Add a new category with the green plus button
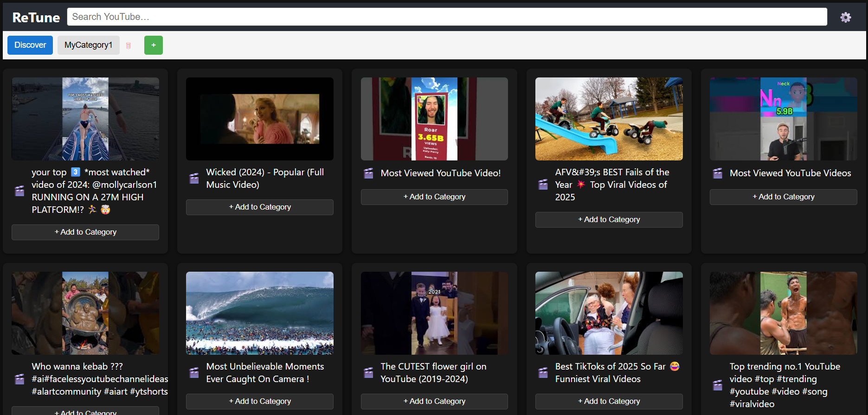 tap(153, 45)
